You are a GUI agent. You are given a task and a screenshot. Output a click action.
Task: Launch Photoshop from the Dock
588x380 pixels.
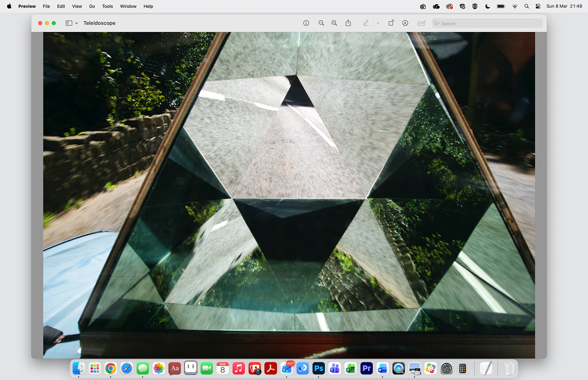click(318, 369)
